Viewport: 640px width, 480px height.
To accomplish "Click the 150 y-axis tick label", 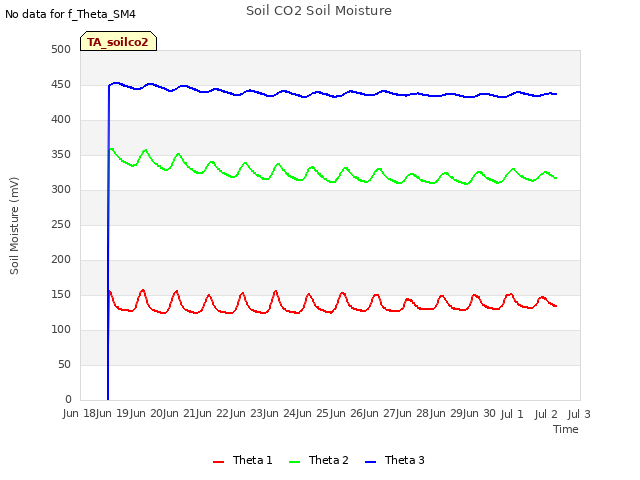I will (61, 295).
